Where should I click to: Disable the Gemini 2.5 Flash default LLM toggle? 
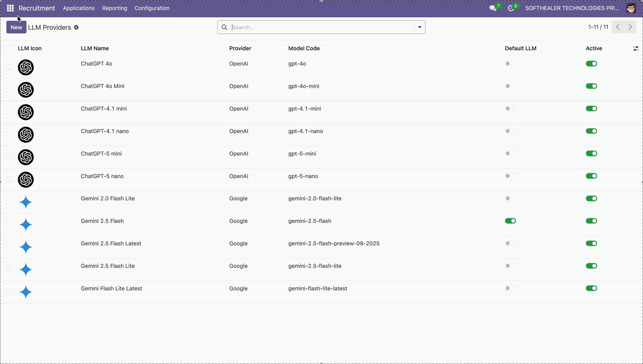[510, 221]
